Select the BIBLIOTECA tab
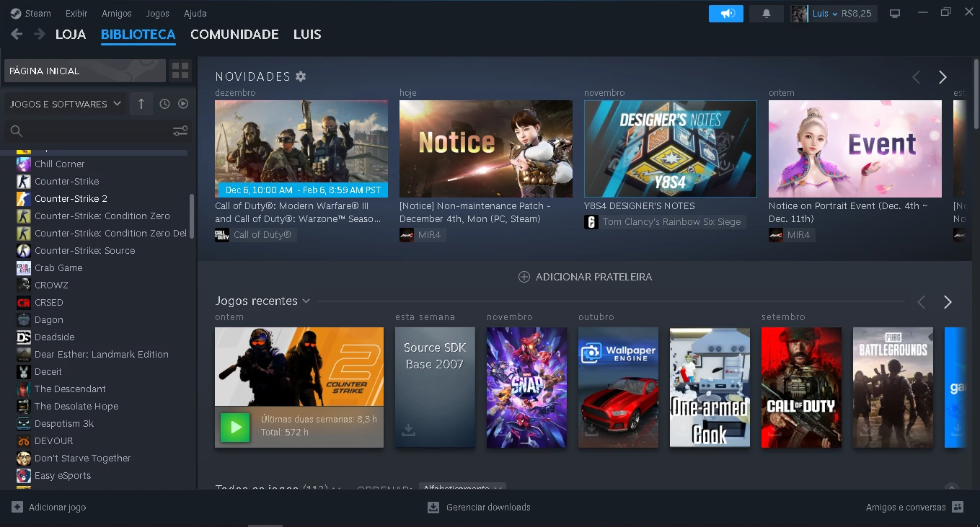This screenshot has height=527, width=980. coord(138,34)
